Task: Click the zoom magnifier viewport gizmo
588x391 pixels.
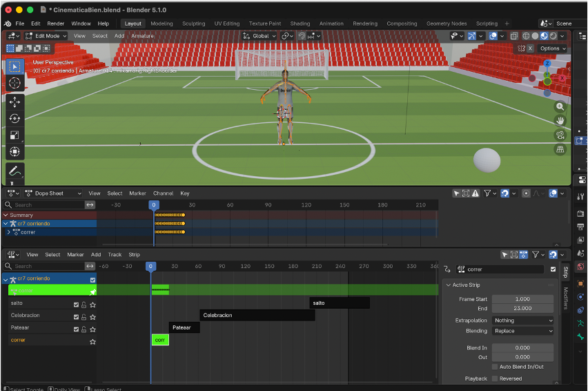Action: tap(560, 106)
